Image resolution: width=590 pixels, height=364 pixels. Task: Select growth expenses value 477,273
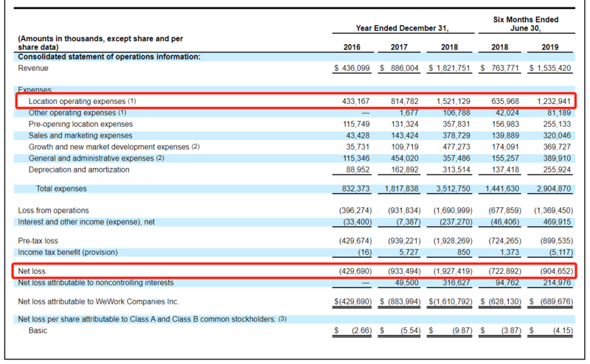pyautogui.click(x=457, y=147)
